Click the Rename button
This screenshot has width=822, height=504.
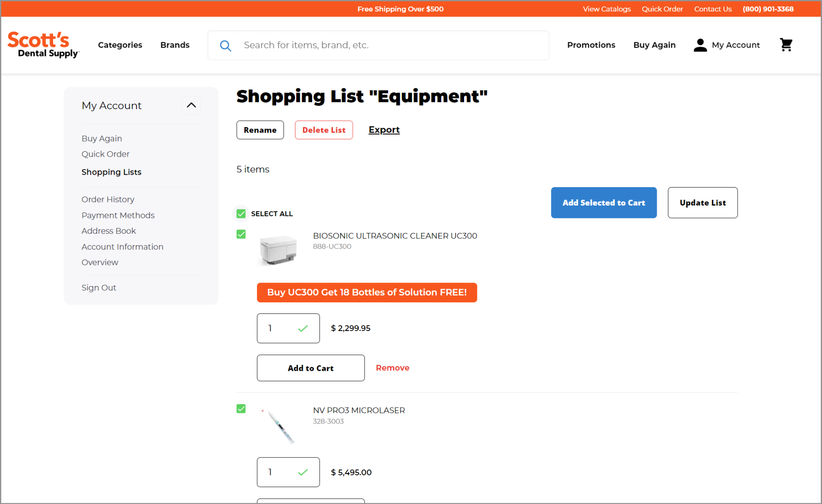[x=260, y=130]
